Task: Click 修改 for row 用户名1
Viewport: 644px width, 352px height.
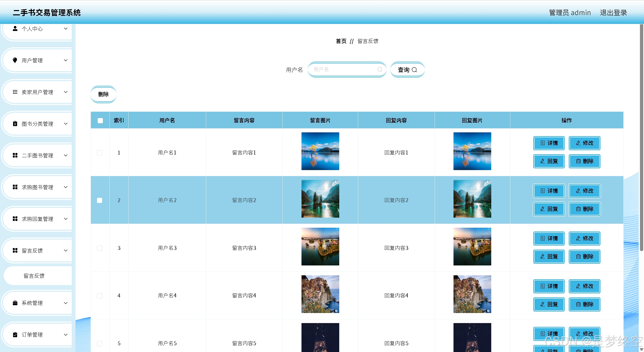Action: [x=584, y=143]
